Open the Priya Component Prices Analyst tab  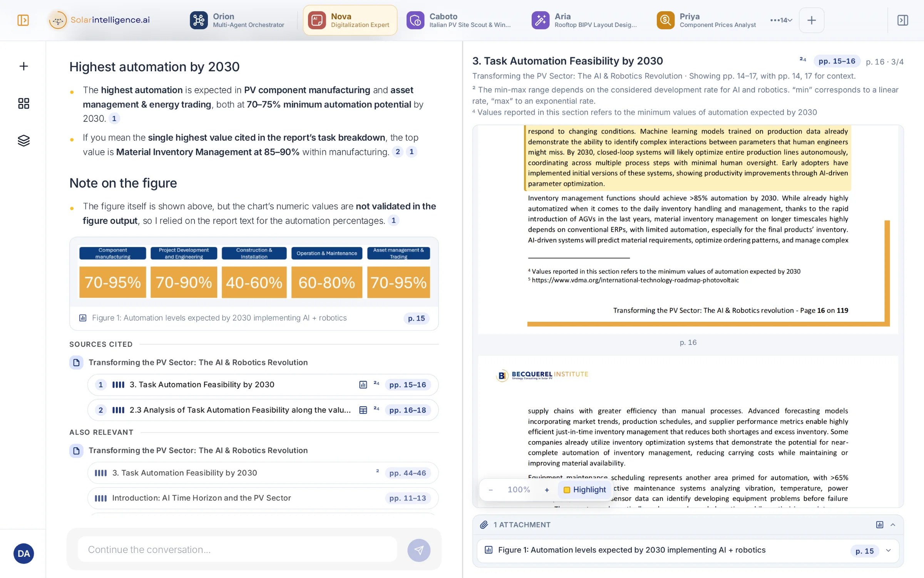pos(706,20)
